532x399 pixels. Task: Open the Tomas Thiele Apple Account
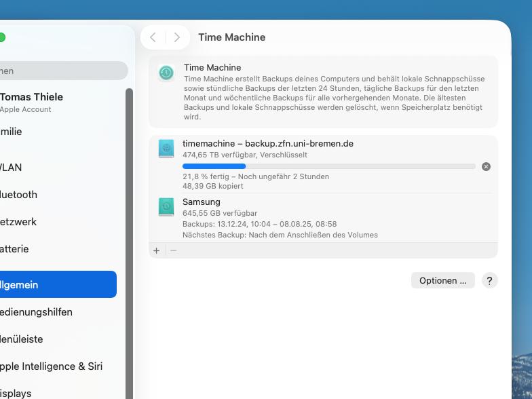click(x=31, y=102)
